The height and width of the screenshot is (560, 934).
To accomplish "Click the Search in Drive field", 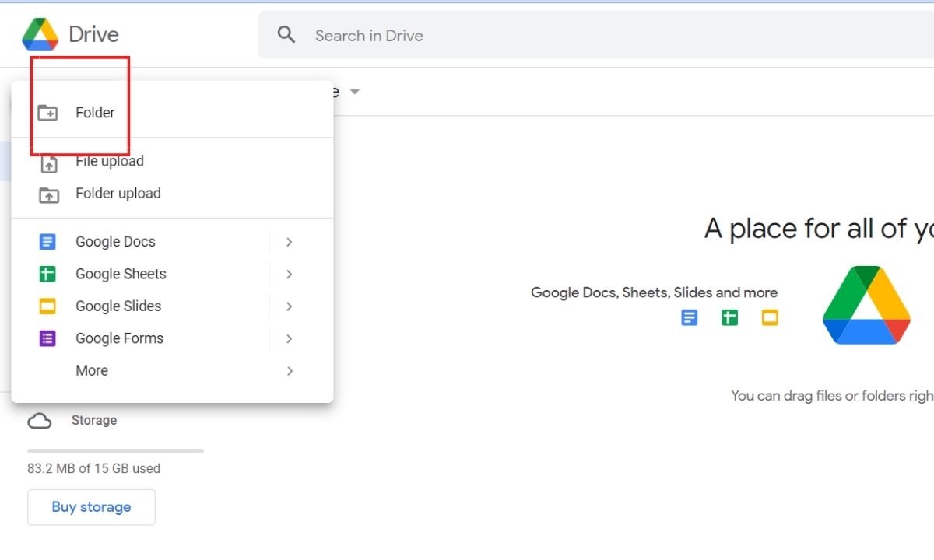I will [x=545, y=36].
